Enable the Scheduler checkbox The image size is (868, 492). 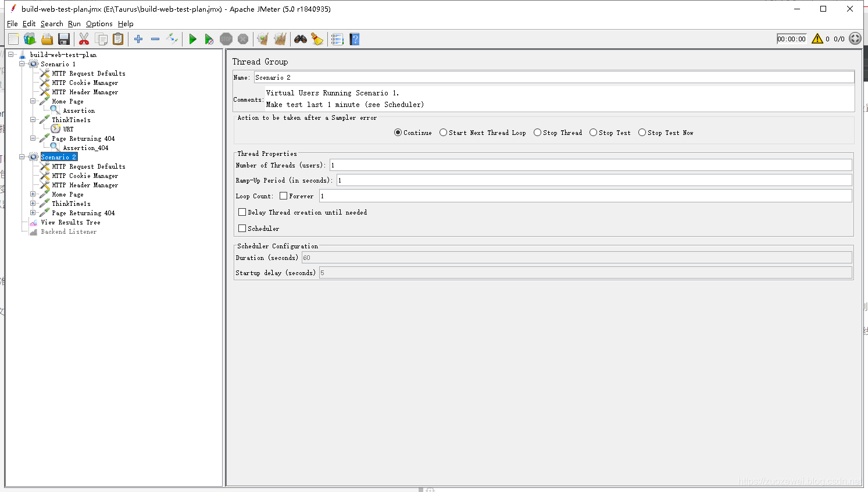[x=242, y=229]
